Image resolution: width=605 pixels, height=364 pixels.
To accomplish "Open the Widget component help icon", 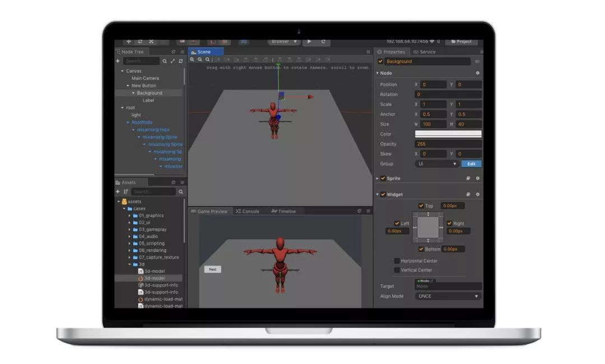I will (x=468, y=195).
